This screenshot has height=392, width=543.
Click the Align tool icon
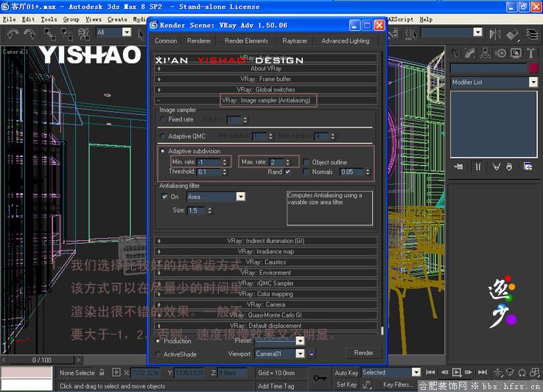pos(512,34)
